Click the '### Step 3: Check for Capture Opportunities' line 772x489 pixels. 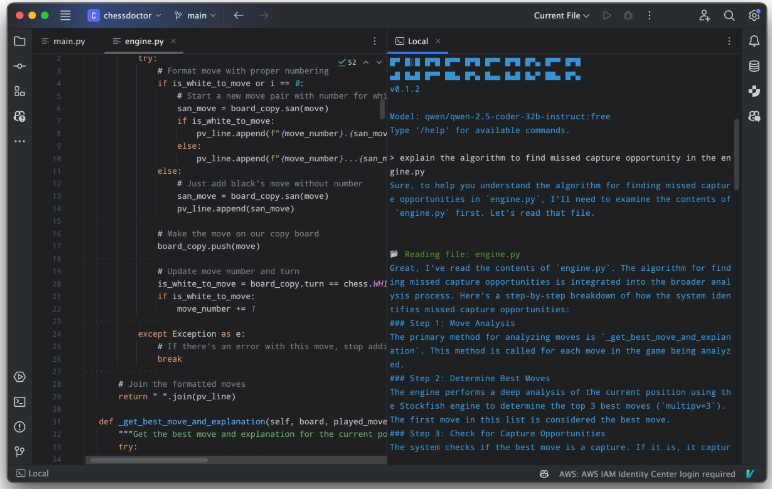pos(497,433)
